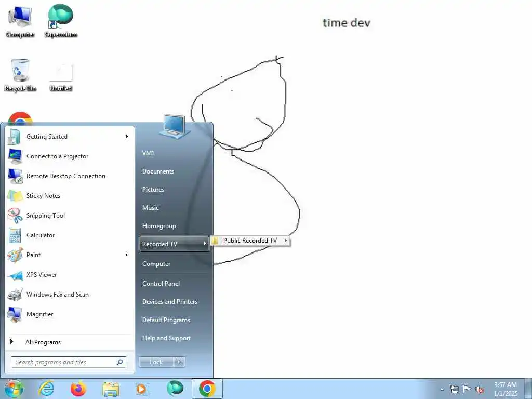Click the Paint palette icon

tap(15, 255)
